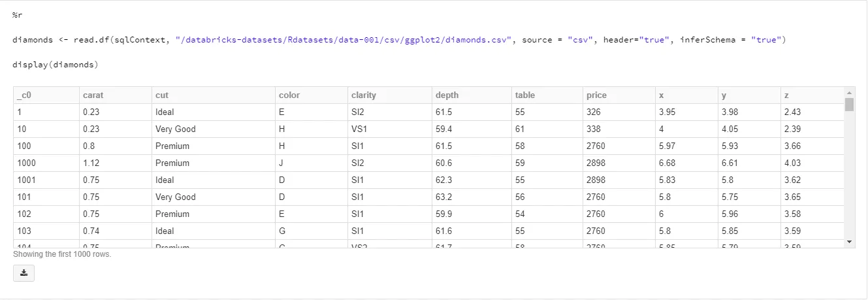Click the color column header
This screenshot has width=868, height=300.
289,95
